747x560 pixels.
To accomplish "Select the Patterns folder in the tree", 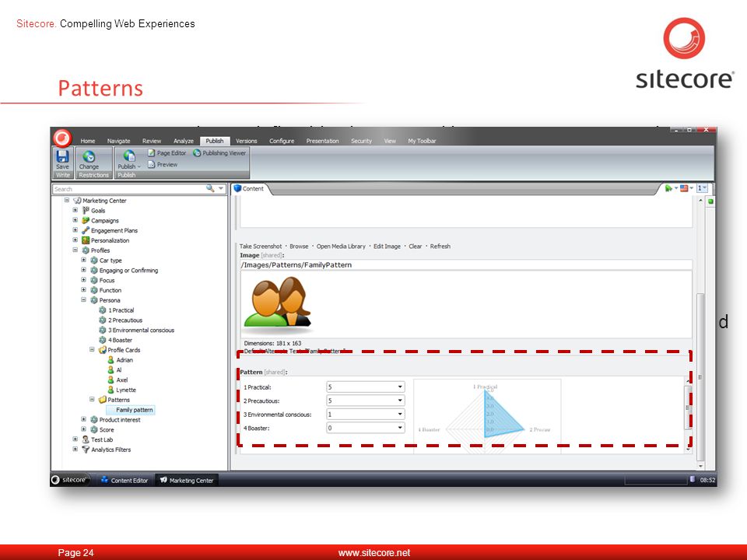I will [x=114, y=400].
